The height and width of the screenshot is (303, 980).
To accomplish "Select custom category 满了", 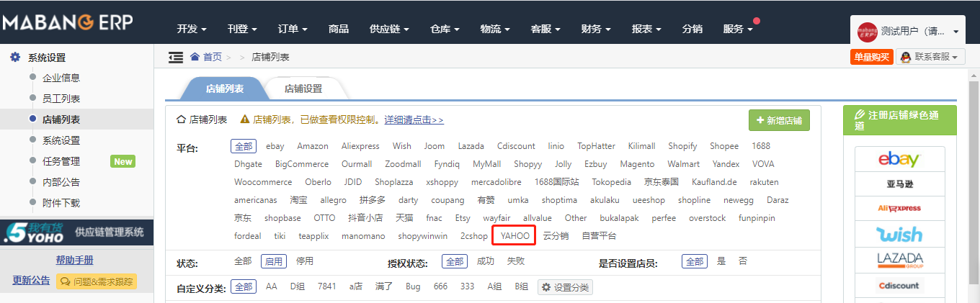I will (x=384, y=286).
